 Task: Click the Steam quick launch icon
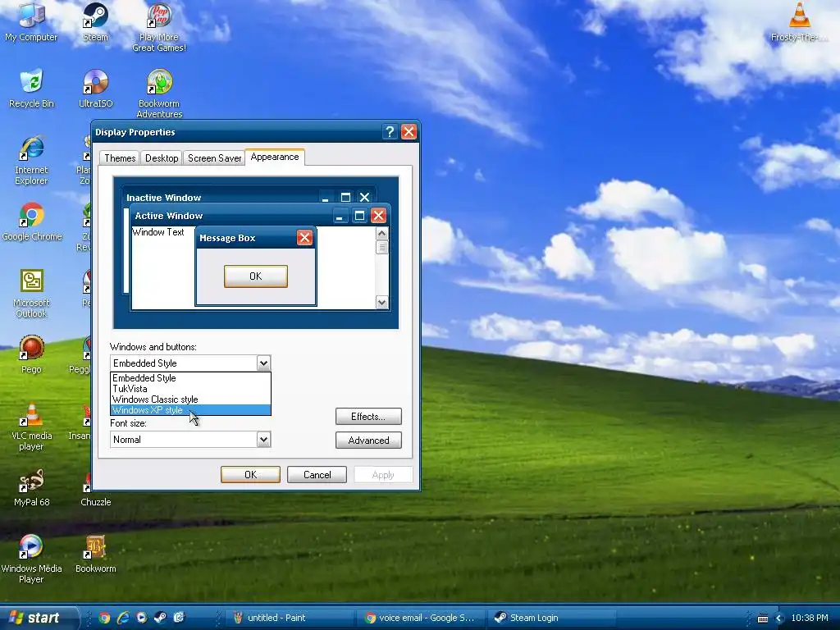(160, 618)
